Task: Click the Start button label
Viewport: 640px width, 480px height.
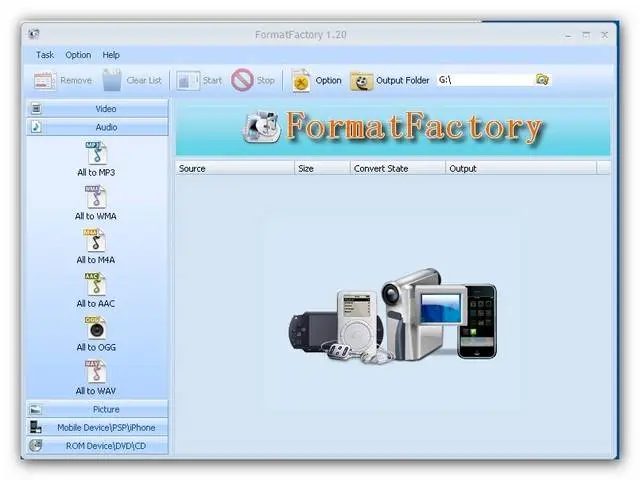Action: click(212, 80)
